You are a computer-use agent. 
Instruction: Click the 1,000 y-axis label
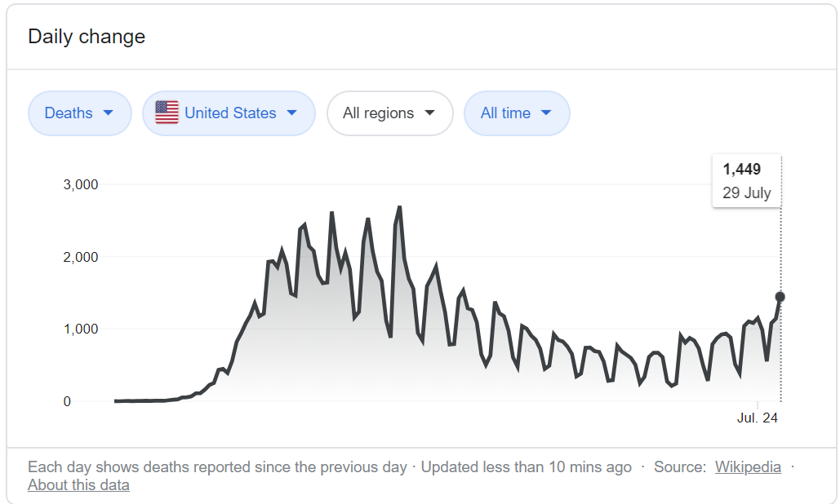point(81,329)
